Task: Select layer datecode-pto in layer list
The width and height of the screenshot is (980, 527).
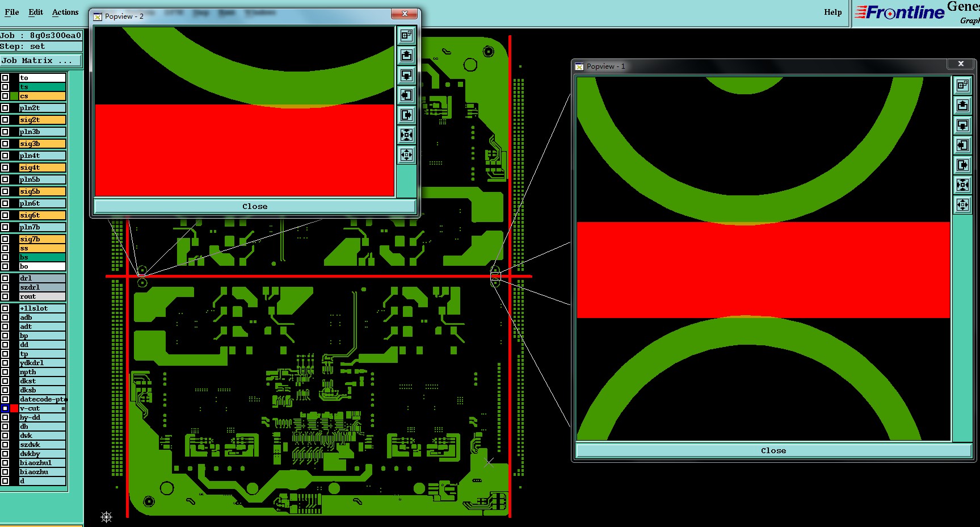Action: point(43,399)
